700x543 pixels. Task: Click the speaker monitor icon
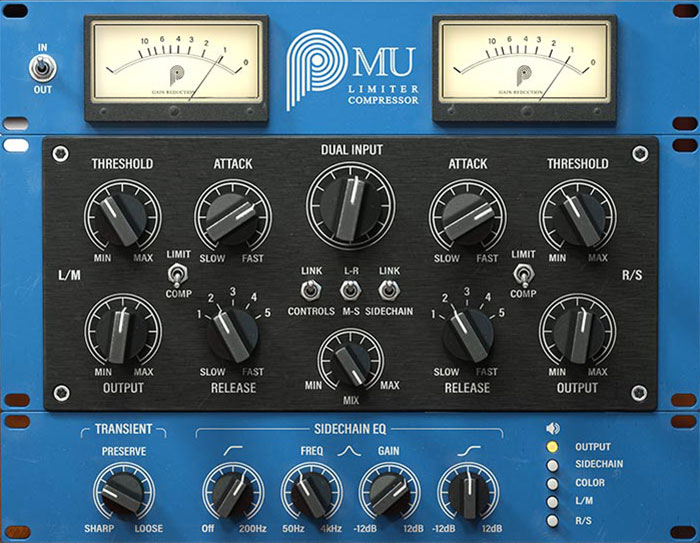(x=552, y=429)
